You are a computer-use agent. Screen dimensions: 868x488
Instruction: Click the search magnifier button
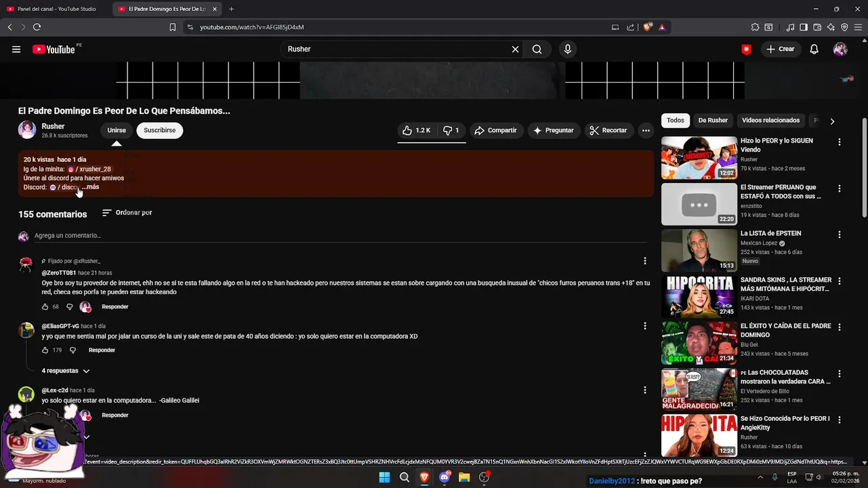(x=537, y=49)
